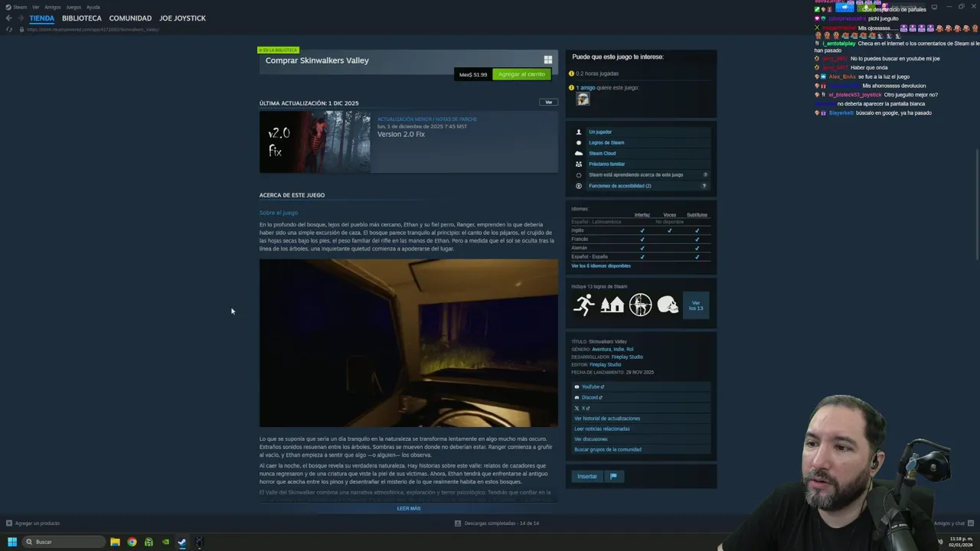
Task: Click the crosshair target achievement icon
Action: coord(640,305)
